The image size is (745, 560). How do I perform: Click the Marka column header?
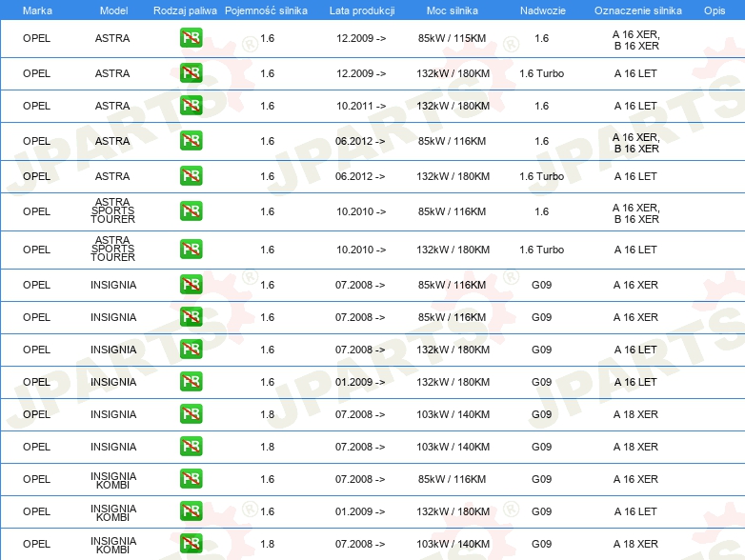coord(37,10)
